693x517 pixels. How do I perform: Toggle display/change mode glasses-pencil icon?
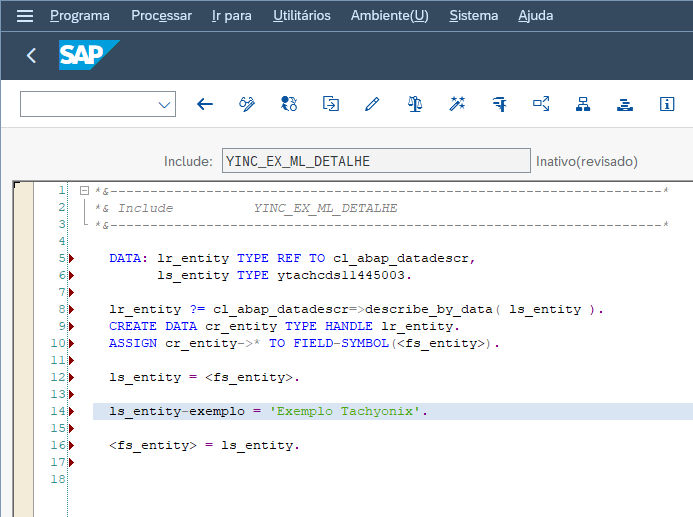click(x=247, y=104)
